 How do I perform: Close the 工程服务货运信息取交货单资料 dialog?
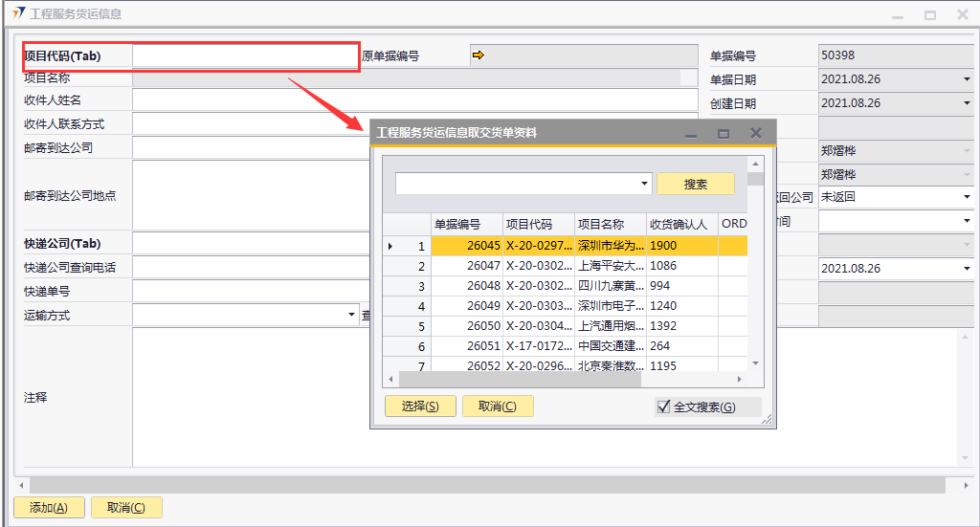pyautogui.click(x=756, y=133)
